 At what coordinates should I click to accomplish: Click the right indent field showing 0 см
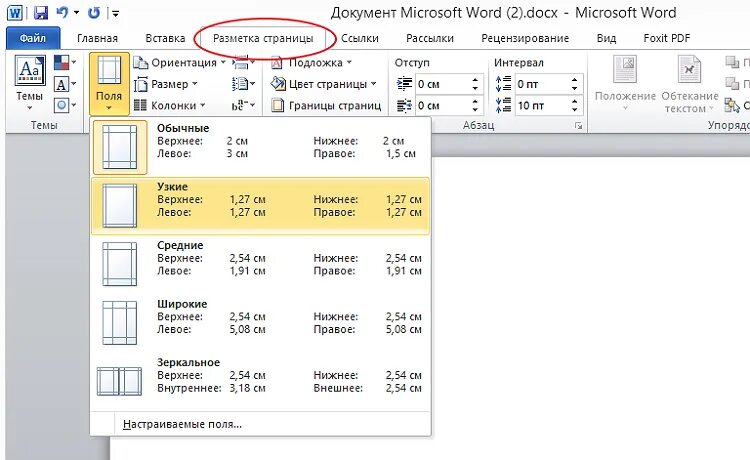pos(442,105)
